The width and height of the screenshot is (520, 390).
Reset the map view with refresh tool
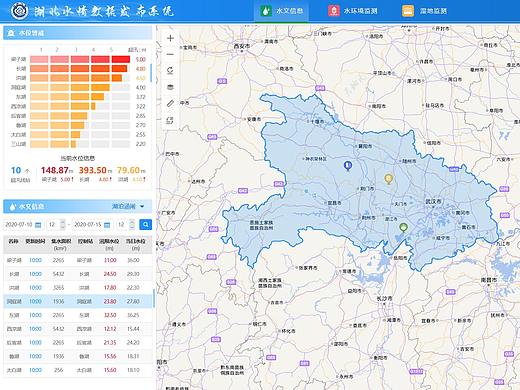[x=170, y=71]
